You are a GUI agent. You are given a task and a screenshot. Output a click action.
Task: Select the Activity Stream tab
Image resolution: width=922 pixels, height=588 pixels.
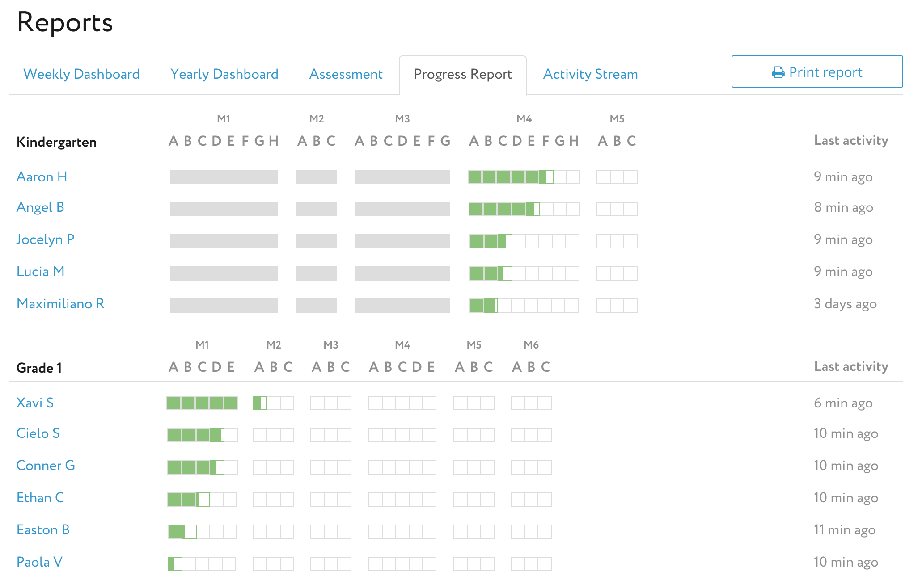(x=590, y=74)
